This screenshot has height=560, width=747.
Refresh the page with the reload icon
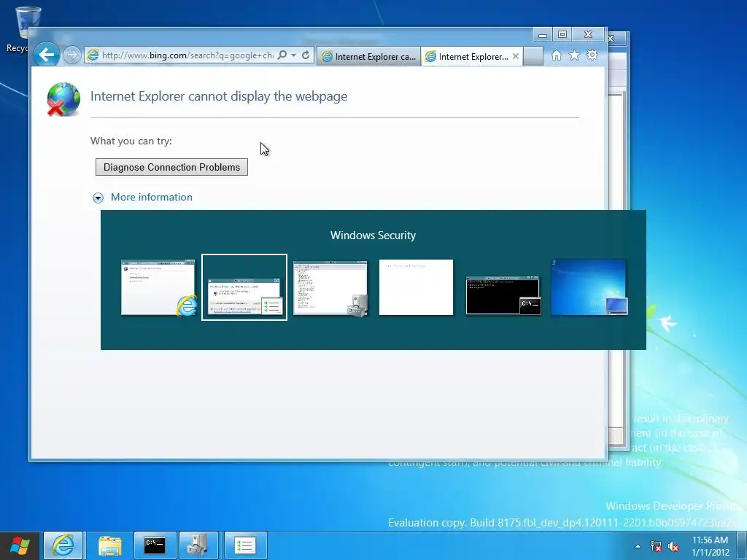306,55
